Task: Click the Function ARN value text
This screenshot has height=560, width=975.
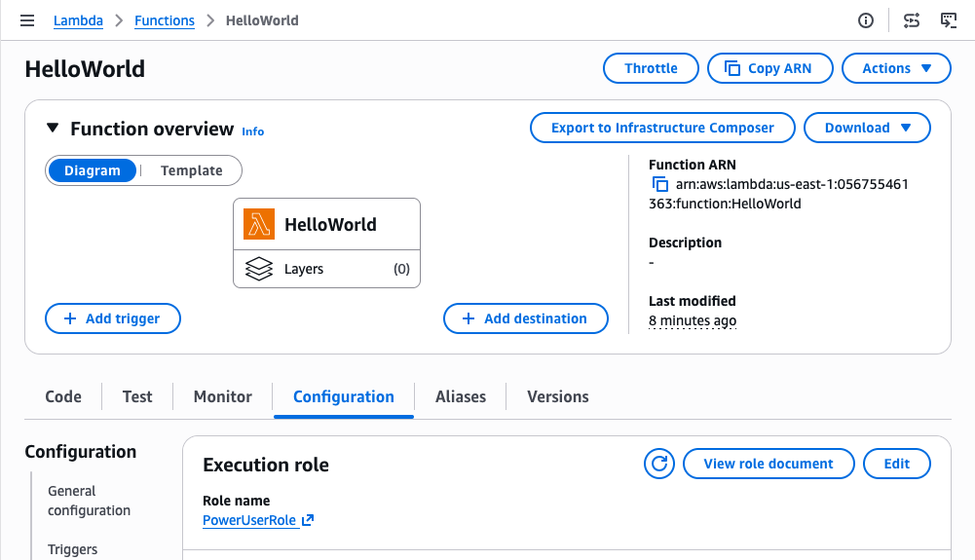Action: coord(778,194)
